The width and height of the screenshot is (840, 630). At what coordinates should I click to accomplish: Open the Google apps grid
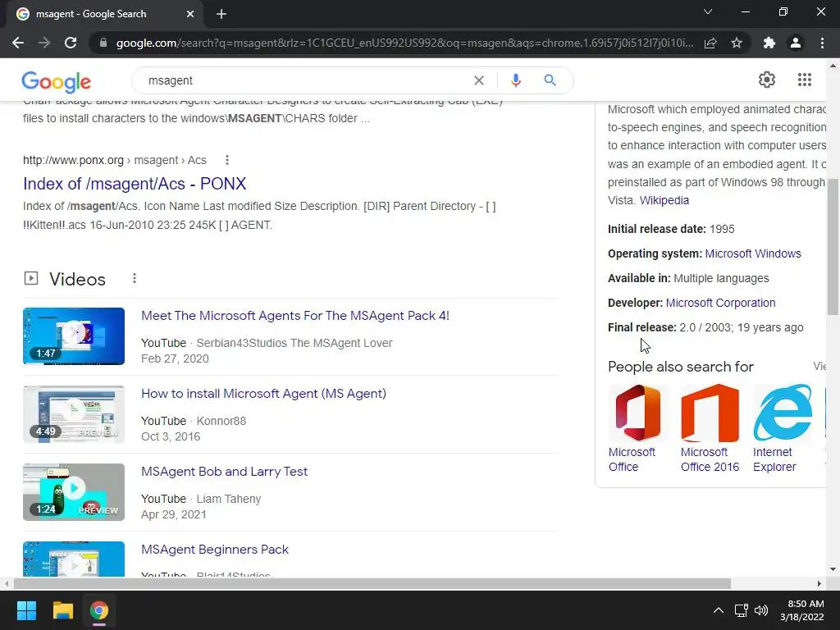click(805, 80)
